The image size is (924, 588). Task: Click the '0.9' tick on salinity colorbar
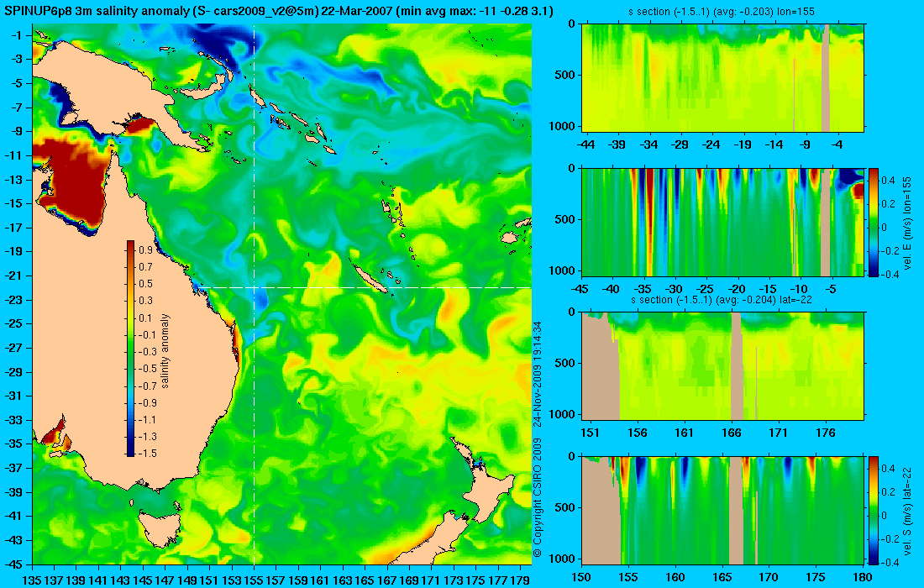pos(145,250)
